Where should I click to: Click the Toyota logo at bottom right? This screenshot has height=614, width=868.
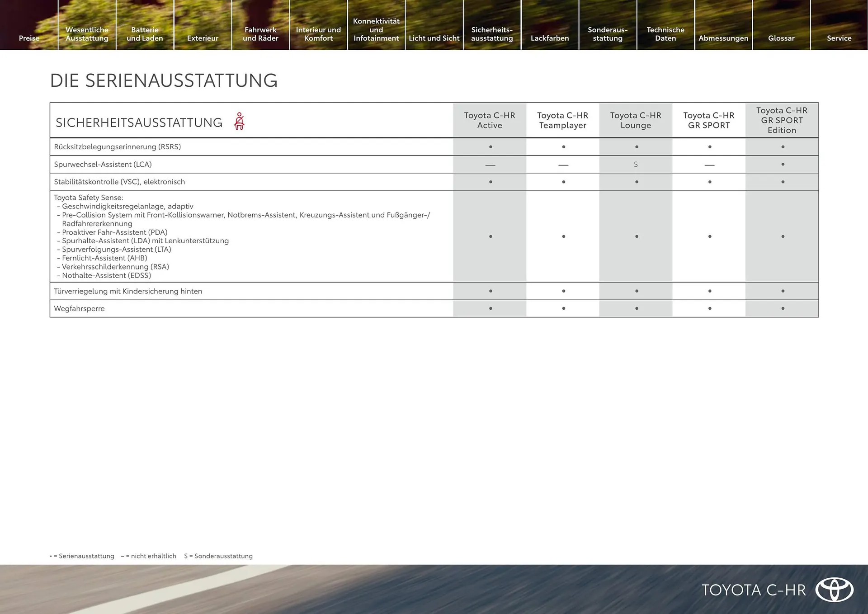tap(835, 590)
